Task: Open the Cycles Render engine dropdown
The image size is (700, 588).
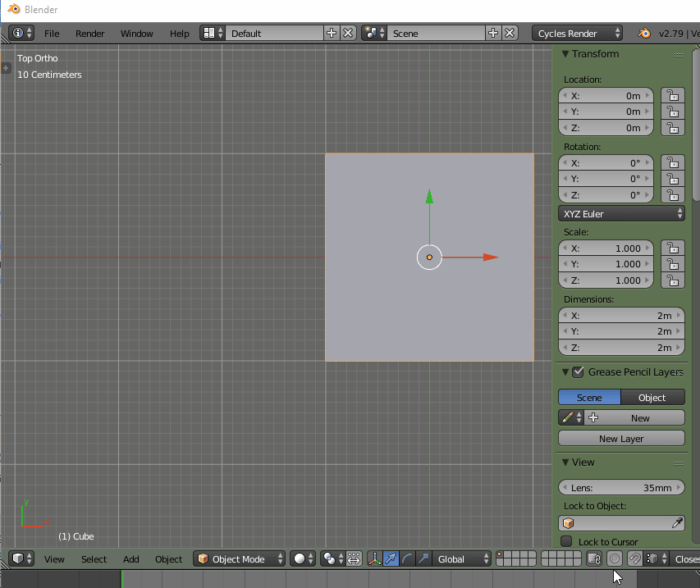Action: (x=577, y=33)
